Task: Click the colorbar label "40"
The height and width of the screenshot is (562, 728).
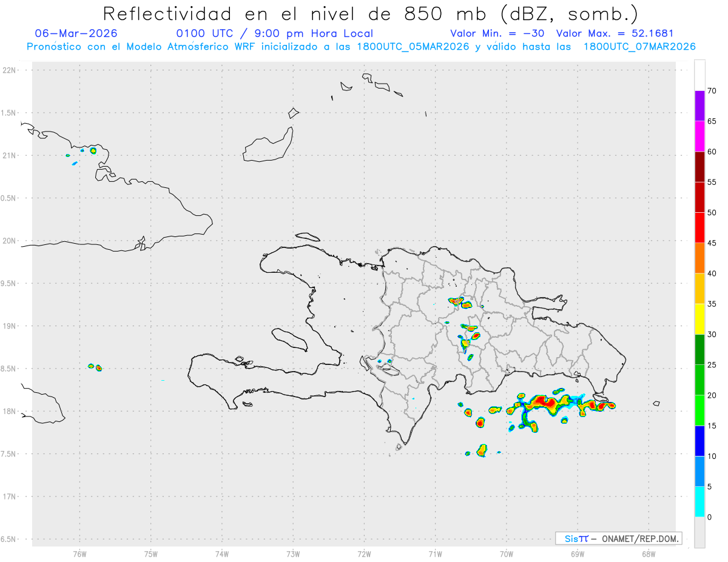Action: coord(712,273)
